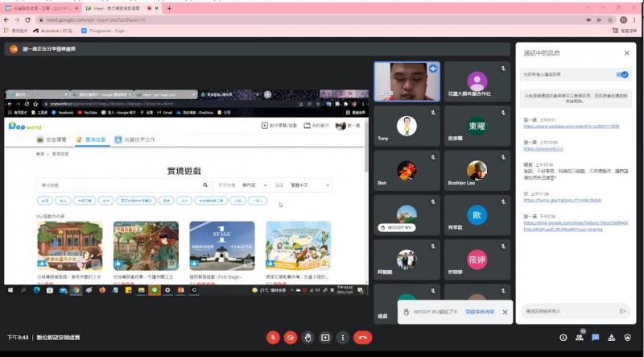Leave the call with the red hang-up button
This screenshot has height=357, width=644.
point(363,338)
